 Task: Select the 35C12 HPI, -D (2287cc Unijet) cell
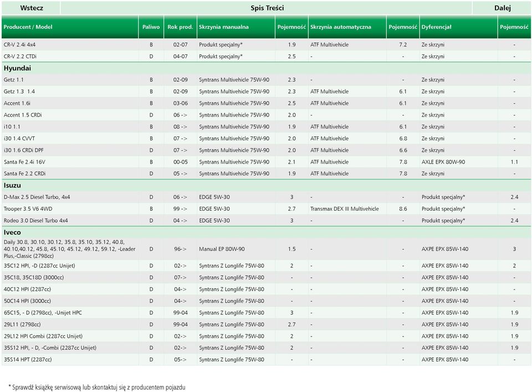point(70,266)
